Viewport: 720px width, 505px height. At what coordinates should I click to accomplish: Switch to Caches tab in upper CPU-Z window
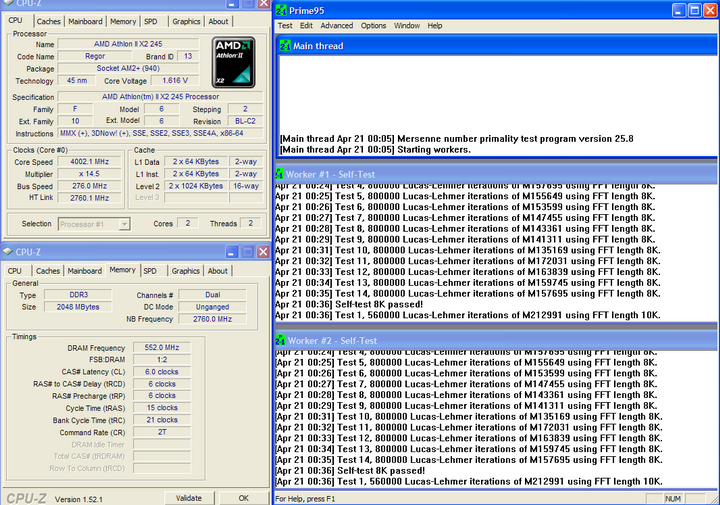tap(48, 22)
